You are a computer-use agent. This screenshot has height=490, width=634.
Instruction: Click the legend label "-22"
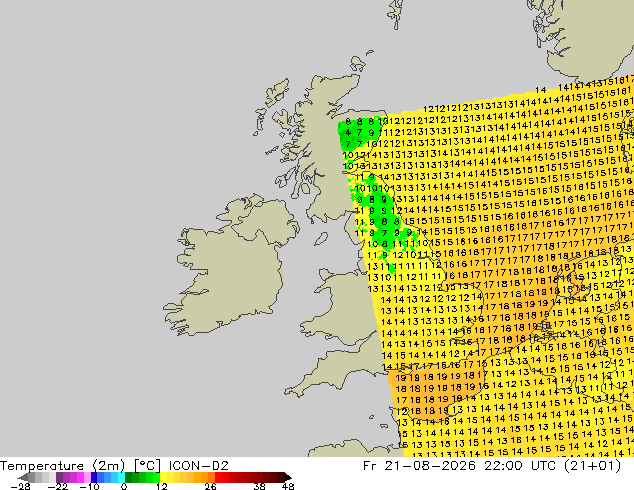57,486
